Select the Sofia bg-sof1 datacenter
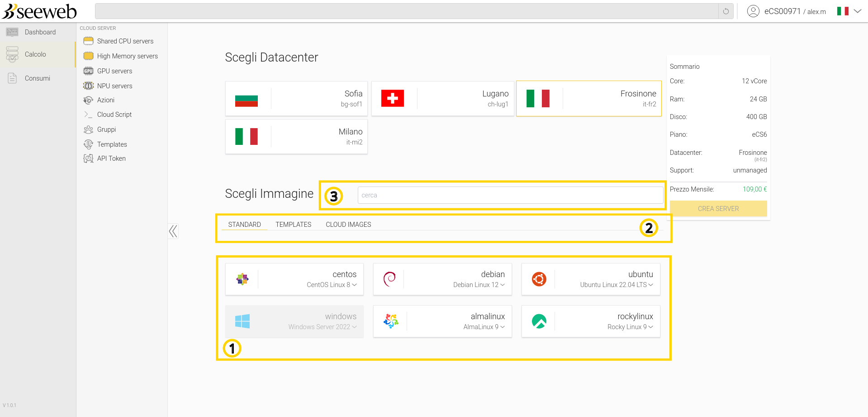Image resolution: width=868 pixels, height=417 pixels. 296,99
